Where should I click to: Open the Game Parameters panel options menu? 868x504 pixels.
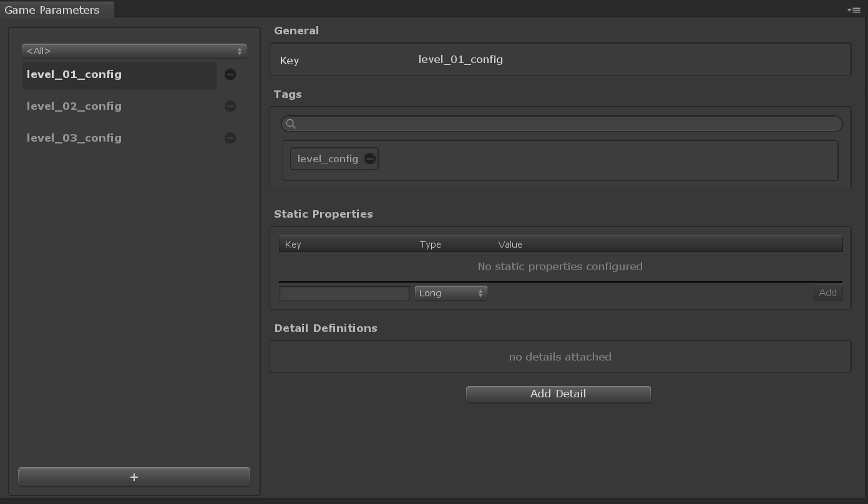point(854,10)
